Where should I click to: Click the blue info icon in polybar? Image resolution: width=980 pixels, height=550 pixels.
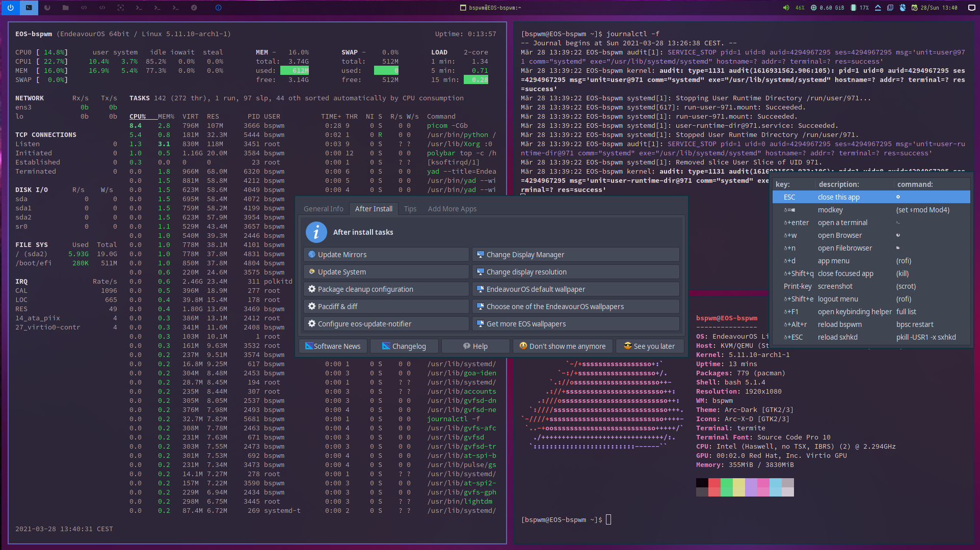[218, 8]
